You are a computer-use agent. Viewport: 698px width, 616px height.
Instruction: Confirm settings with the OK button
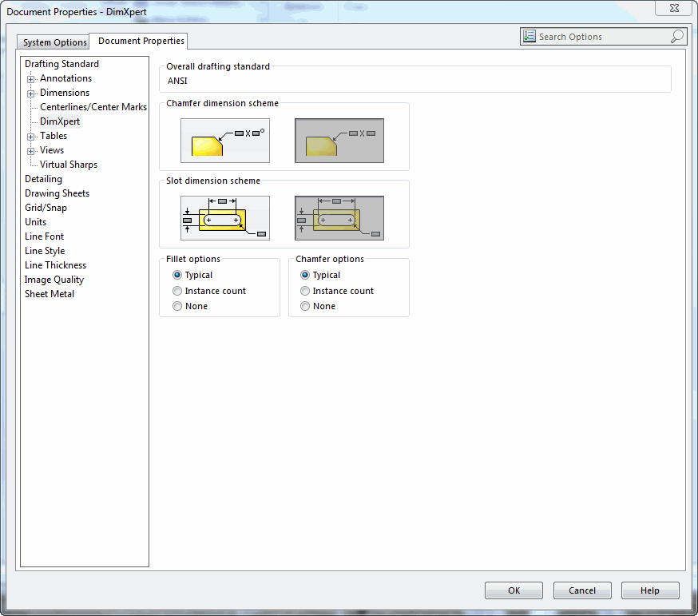tap(514, 590)
